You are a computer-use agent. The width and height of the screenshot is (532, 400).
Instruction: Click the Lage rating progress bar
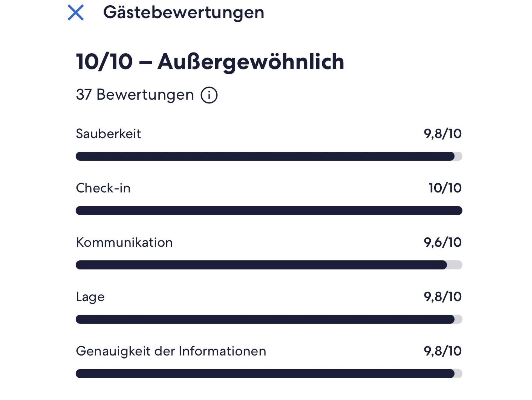tap(269, 319)
